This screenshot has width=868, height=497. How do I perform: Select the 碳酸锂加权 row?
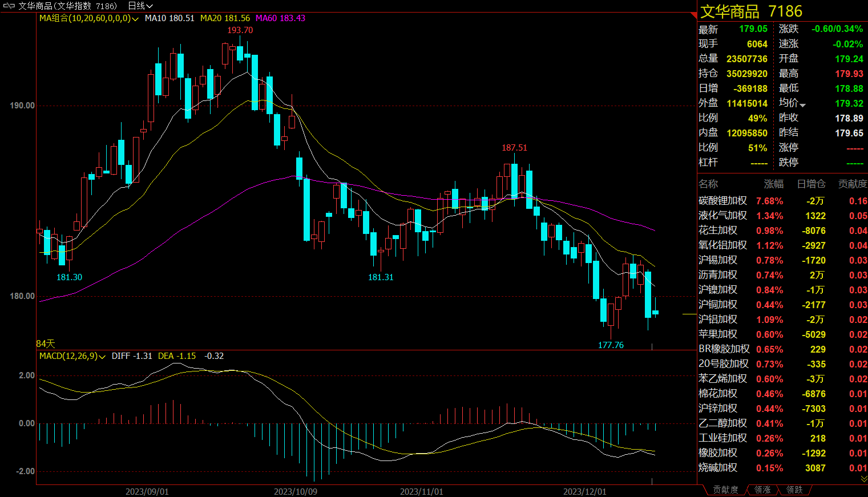(x=782, y=201)
